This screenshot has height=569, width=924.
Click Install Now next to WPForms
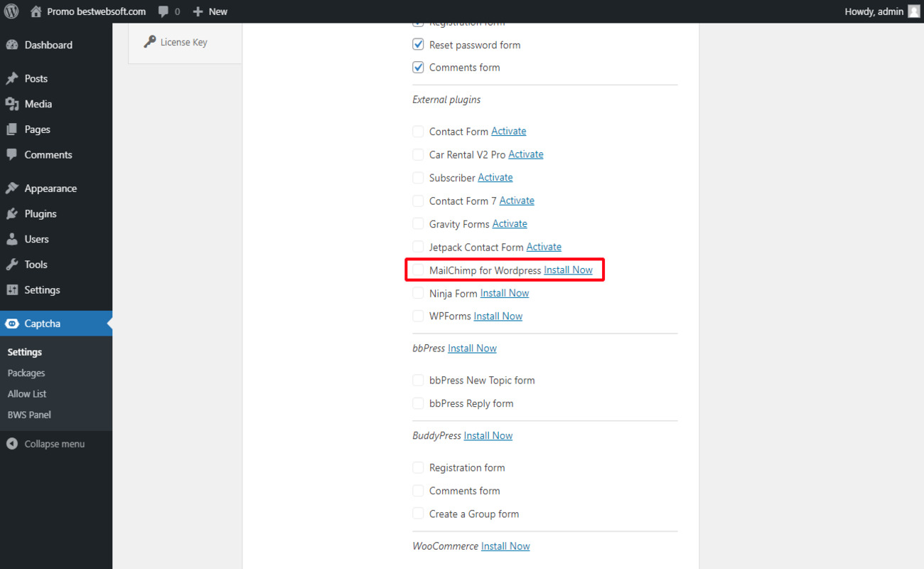point(498,317)
